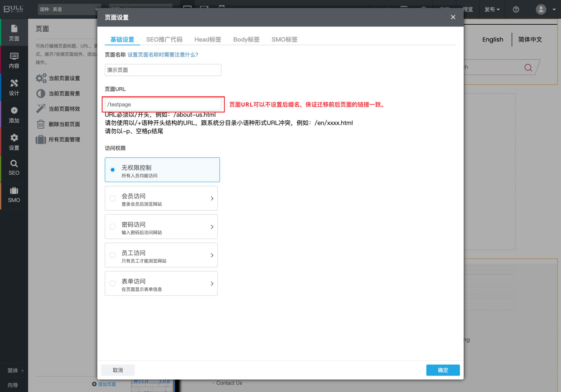561x392 pixels.
Task: Expand the 表单访问 chevron arrow
Action: [212, 284]
